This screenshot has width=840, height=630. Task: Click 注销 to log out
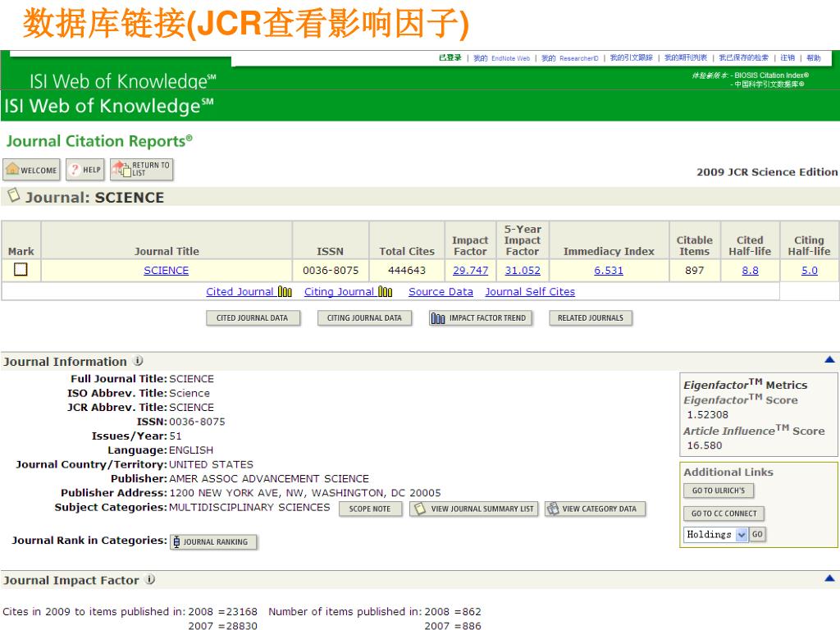[787, 58]
